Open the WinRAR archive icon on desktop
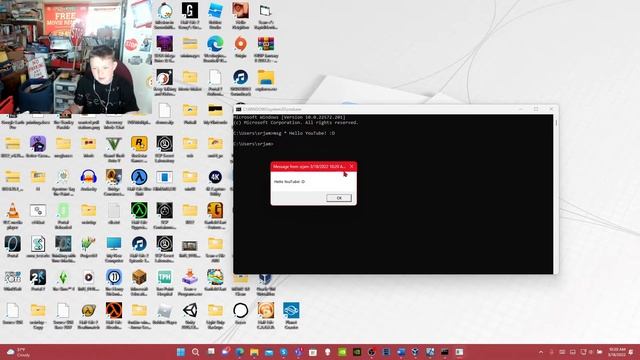 266,49
